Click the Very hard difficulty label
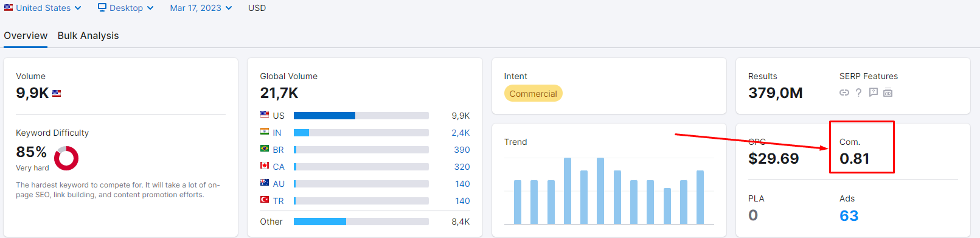980x238 pixels. [x=32, y=168]
